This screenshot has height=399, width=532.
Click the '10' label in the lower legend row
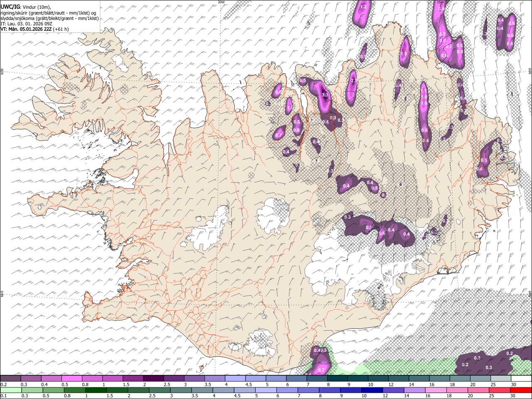click(364, 396)
